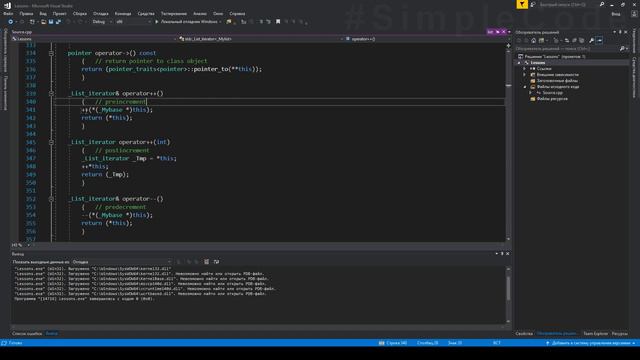Pin the output panel with auto-hide icon

(502, 254)
